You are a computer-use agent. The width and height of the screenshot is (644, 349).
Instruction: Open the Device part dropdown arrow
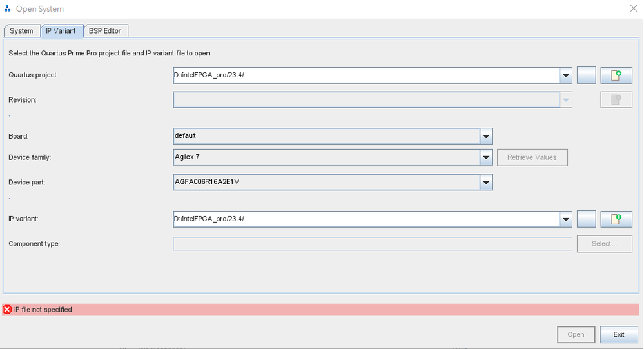pos(486,183)
